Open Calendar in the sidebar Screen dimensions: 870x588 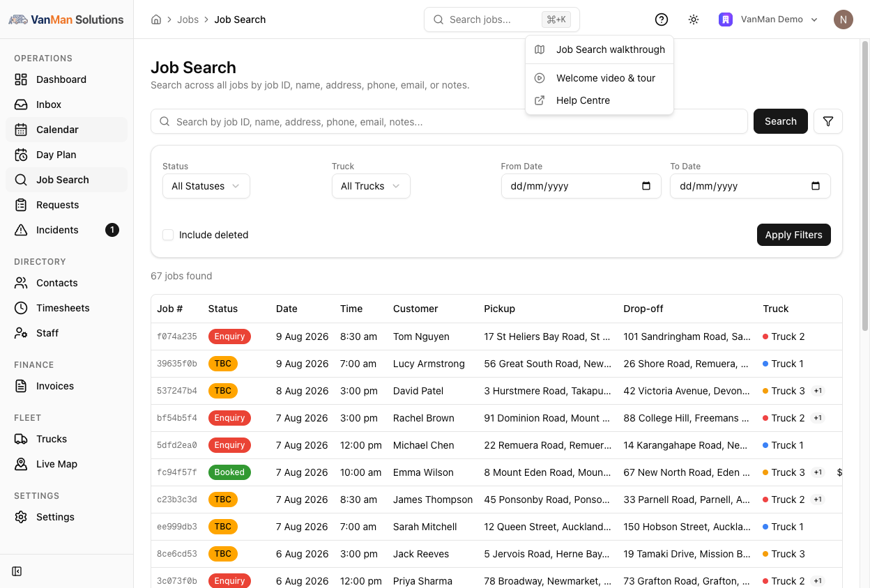coord(67,130)
